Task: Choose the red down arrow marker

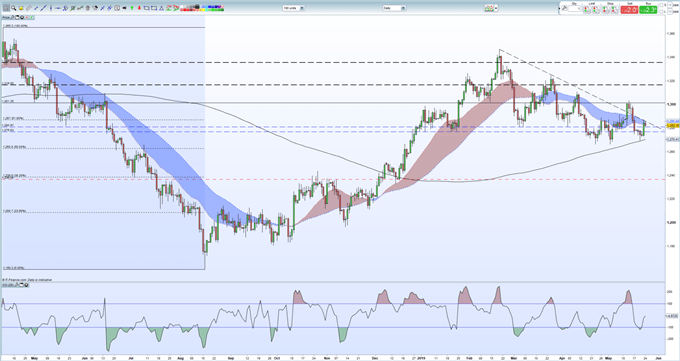Action: coord(139,8)
